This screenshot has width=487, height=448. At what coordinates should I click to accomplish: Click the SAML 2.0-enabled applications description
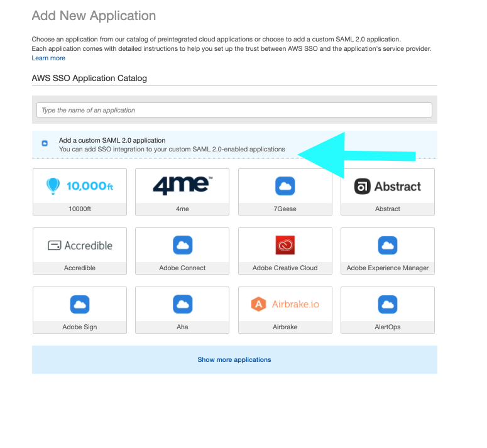(172, 150)
